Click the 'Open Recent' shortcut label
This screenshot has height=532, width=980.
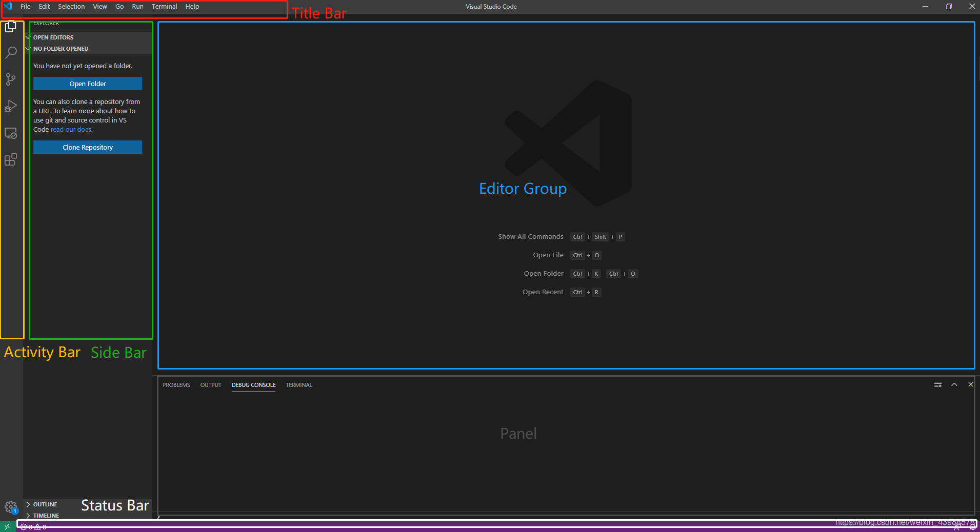click(x=543, y=292)
